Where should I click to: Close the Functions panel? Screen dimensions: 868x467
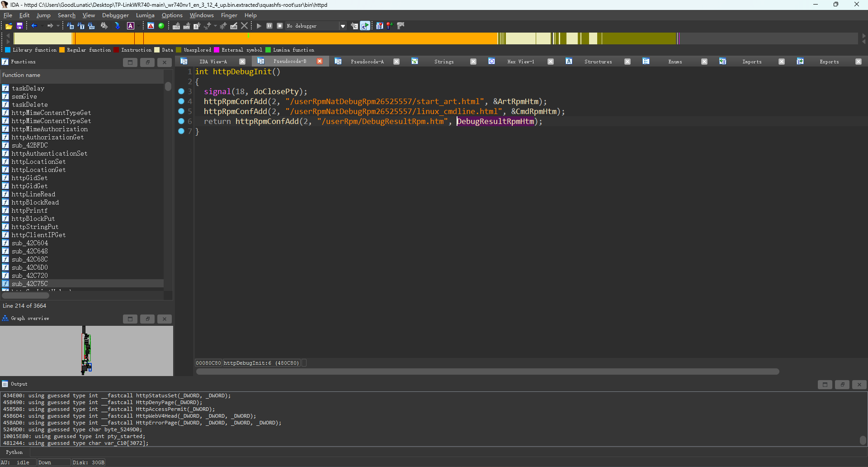click(165, 62)
